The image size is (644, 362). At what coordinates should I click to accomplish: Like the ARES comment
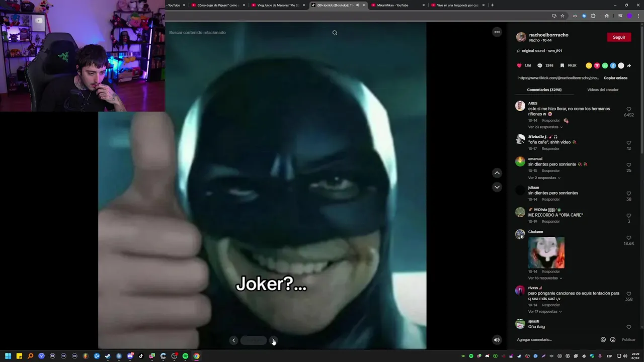click(629, 109)
